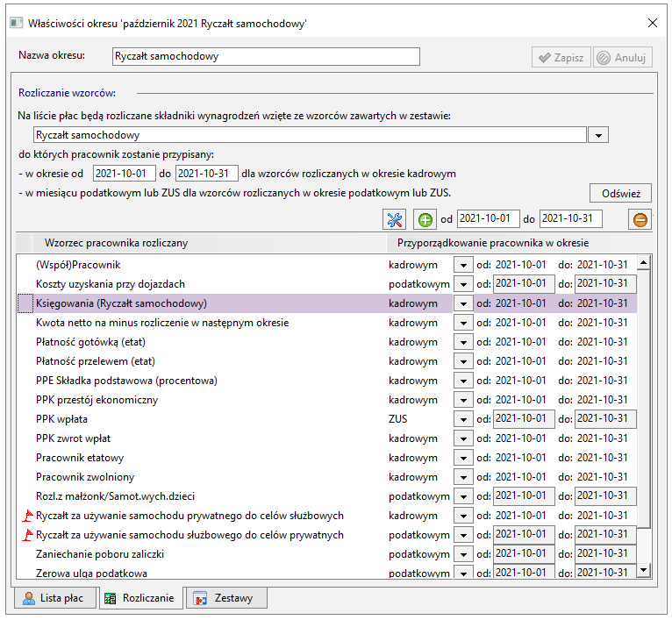Screen dimensions: 672x620
Task: Click the 'w okresie' end date field 2021-10-31
Action: pyautogui.click(x=206, y=174)
